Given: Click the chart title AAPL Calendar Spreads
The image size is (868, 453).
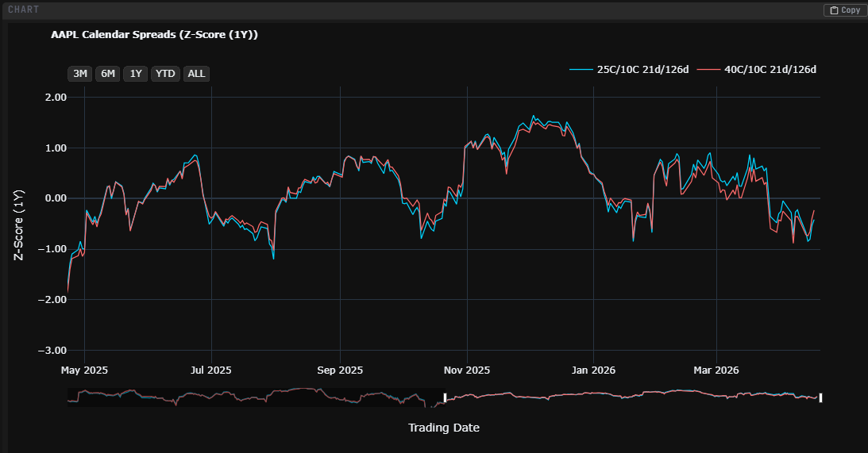Looking at the screenshot, I should [154, 34].
